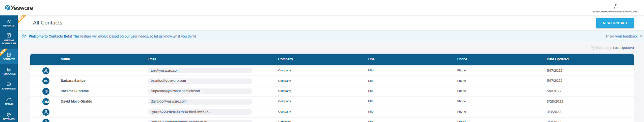The image size is (644, 122).
Task: Click the Email column header
Action: pyautogui.click(x=152, y=59)
